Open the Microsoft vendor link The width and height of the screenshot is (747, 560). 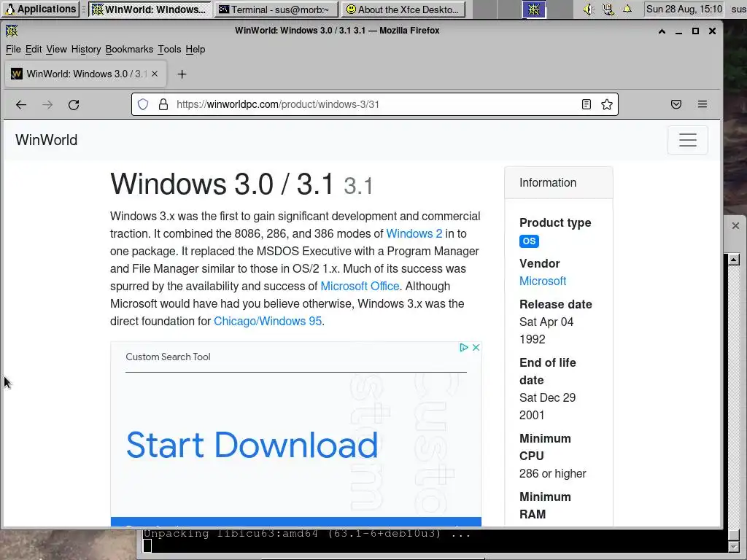(543, 281)
